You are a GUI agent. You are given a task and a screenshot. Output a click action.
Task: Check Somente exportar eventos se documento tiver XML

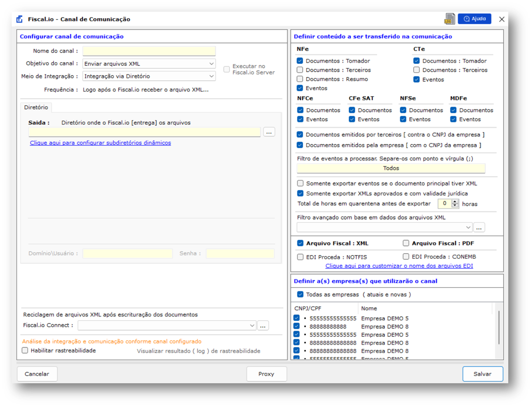coord(300,183)
